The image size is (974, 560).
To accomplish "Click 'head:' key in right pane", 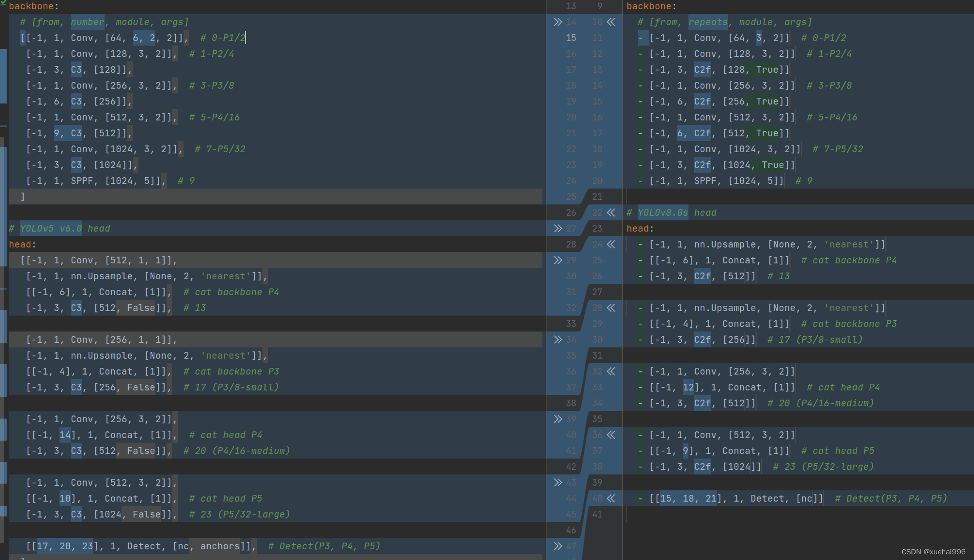I will click(x=640, y=229).
